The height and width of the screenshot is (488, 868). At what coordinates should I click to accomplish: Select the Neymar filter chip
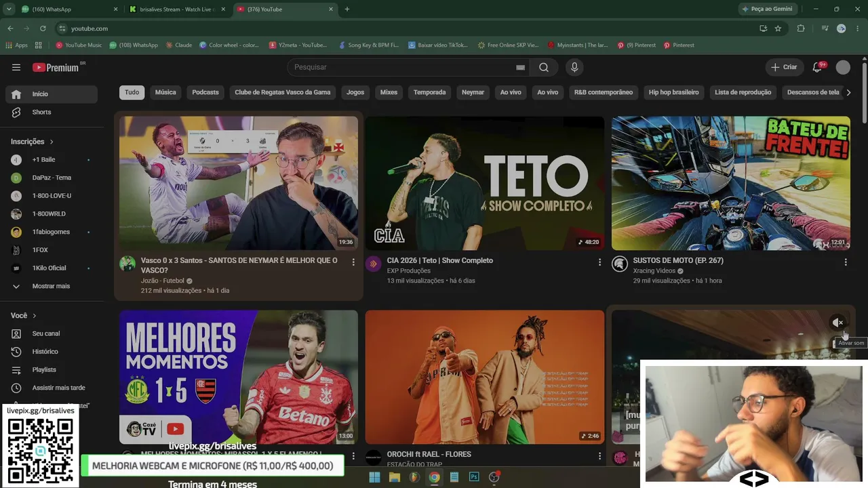[473, 92]
